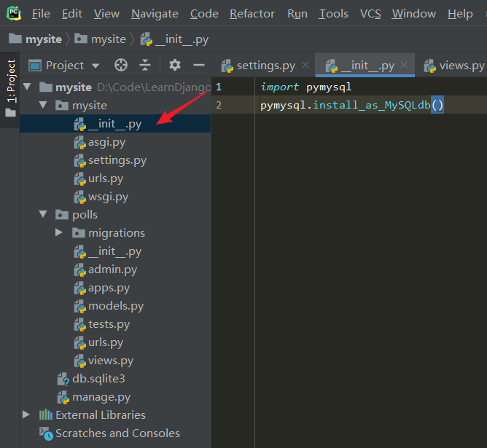The image size is (487, 448).
Task: Close the settings.py editor tab
Action: click(x=305, y=66)
